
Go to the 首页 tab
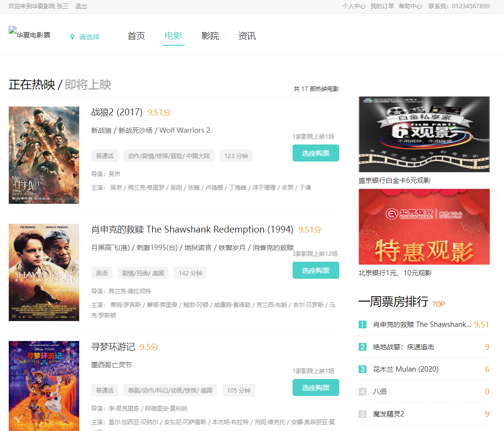point(136,36)
